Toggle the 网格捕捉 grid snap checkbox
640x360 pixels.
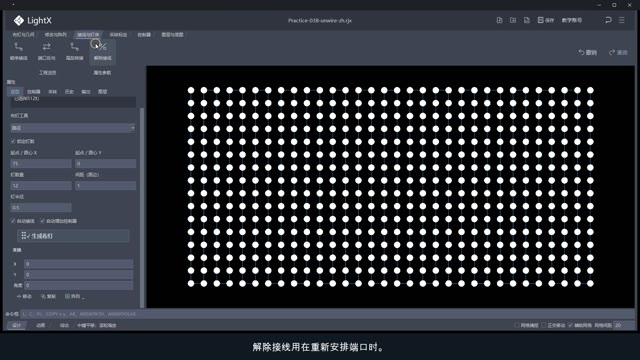point(517,325)
